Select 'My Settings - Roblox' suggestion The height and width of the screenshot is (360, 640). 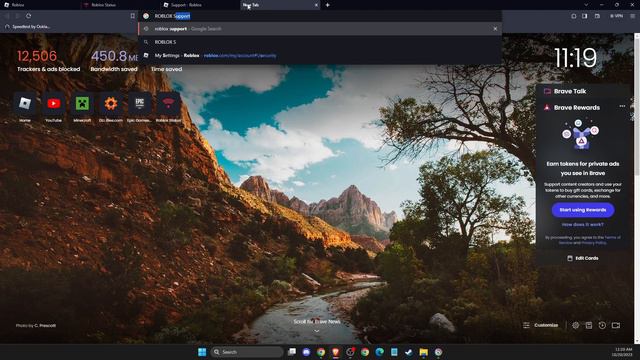point(320,56)
